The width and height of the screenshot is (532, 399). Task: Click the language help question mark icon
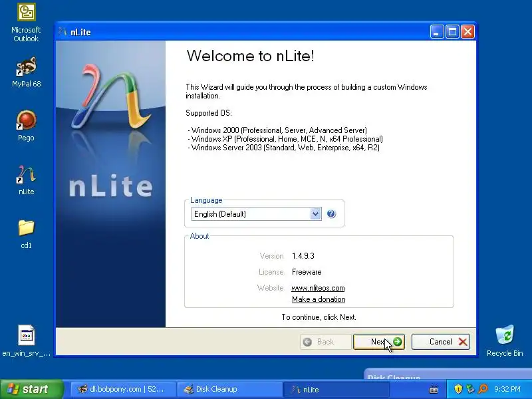(x=331, y=213)
